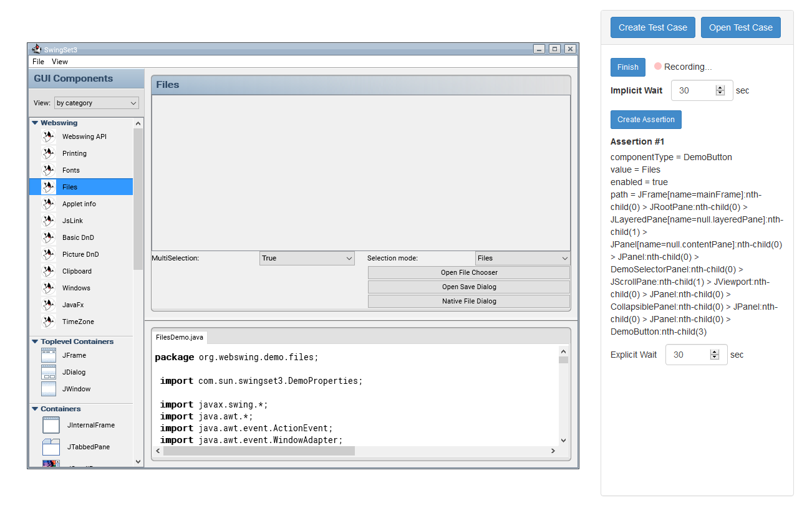
Task: Click the code view scroll down arrow
Action: click(x=563, y=440)
